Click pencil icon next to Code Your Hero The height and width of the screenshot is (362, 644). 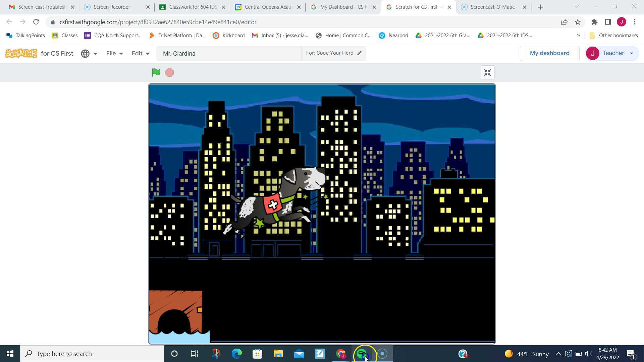tap(359, 53)
